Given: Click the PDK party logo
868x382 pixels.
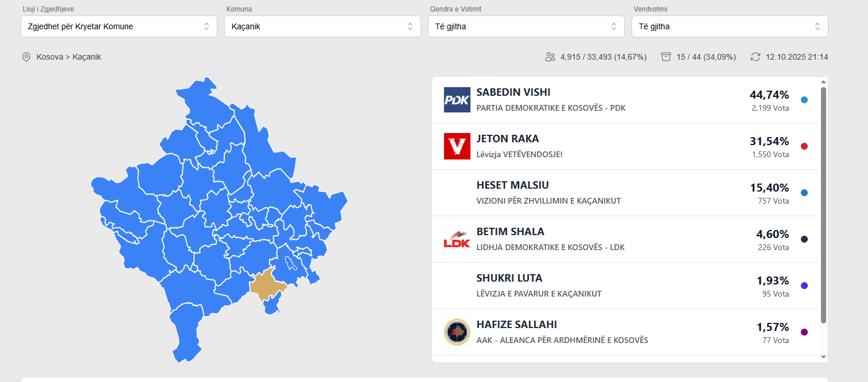Looking at the screenshot, I should 457,100.
